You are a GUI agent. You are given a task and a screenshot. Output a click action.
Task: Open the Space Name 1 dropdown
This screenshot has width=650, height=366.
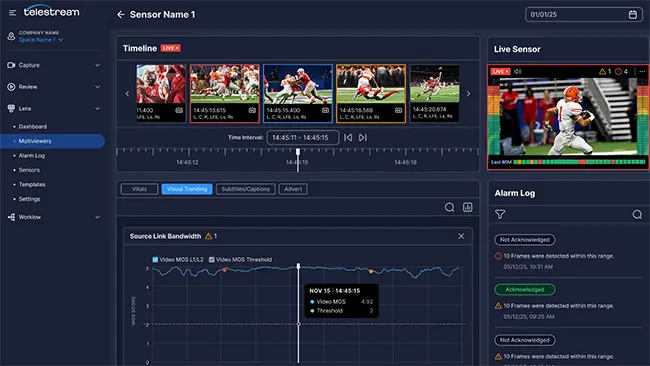[x=41, y=40]
